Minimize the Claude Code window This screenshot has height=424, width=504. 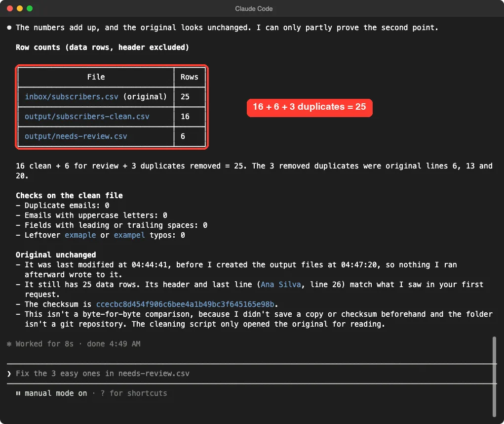coord(20,8)
